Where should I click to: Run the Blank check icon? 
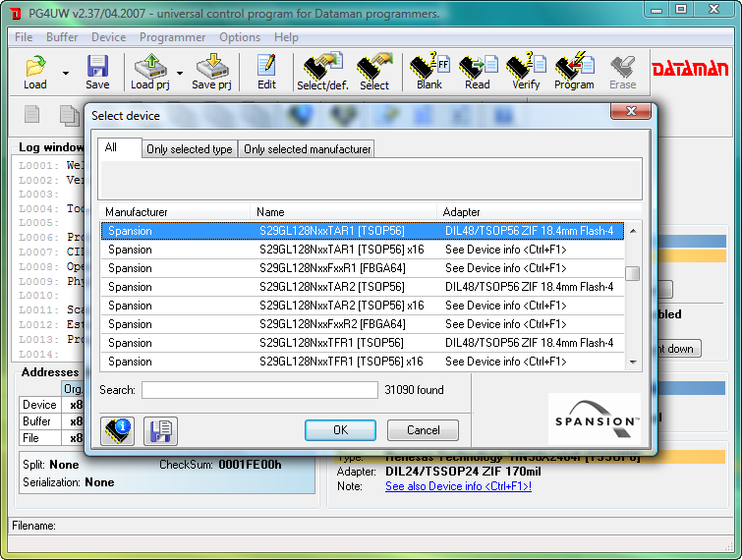coord(428,71)
